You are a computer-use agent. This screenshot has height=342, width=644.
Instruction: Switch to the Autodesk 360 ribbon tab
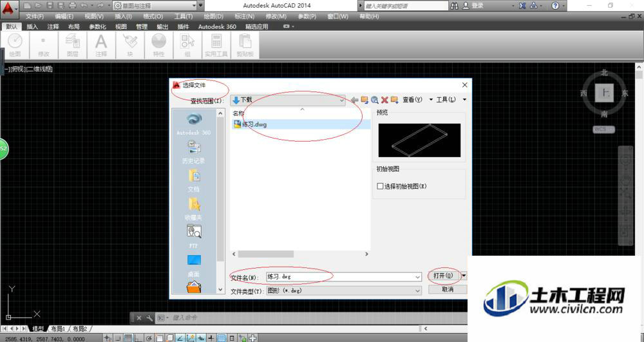click(x=217, y=26)
